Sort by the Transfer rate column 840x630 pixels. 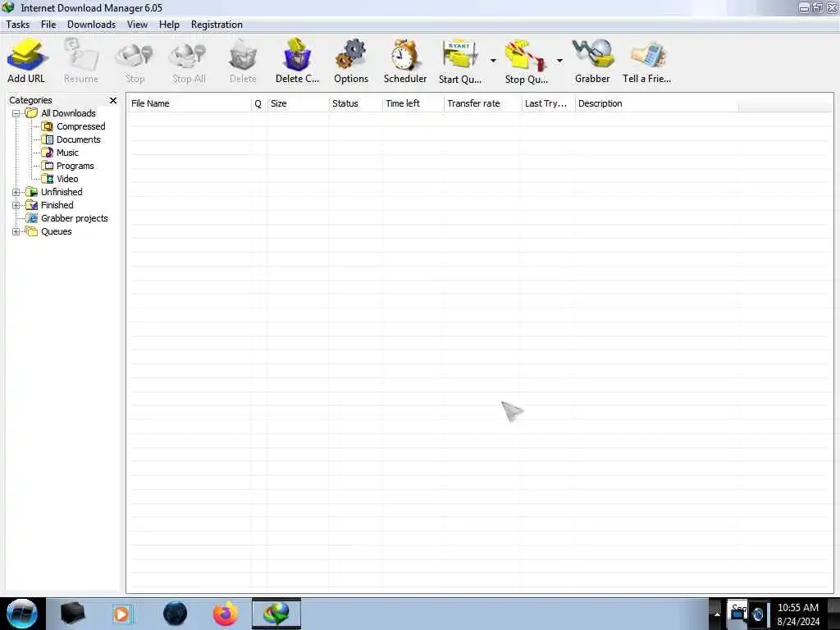482,103
